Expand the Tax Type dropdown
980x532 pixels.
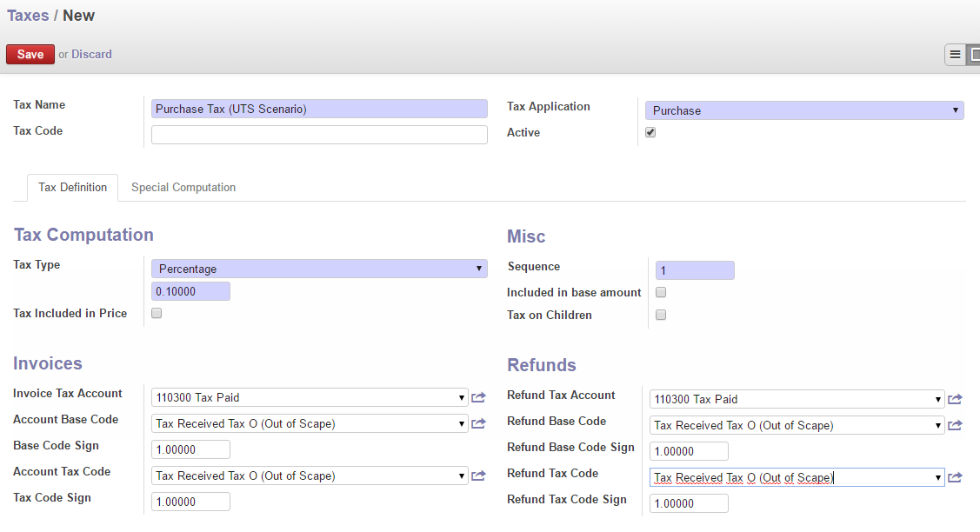pyautogui.click(x=319, y=269)
